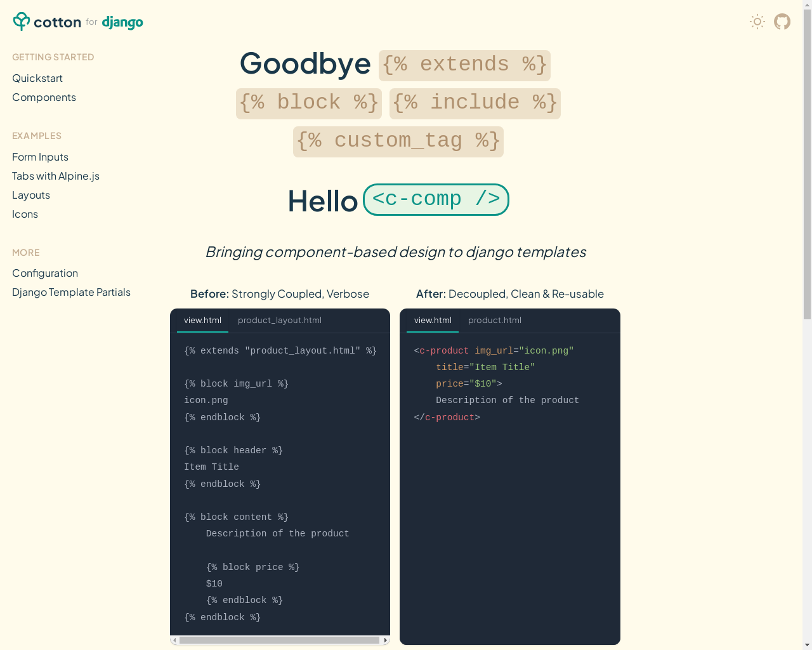Open the GitHub repository icon

782,22
